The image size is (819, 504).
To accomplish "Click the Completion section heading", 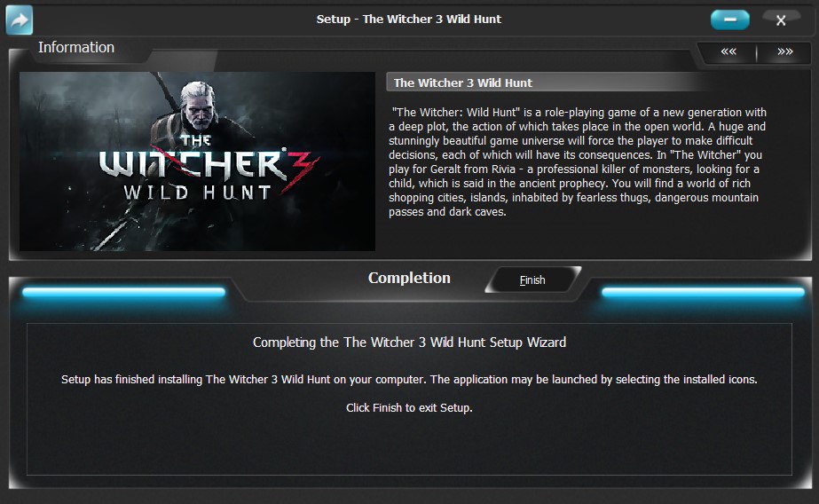I will coord(409,278).
